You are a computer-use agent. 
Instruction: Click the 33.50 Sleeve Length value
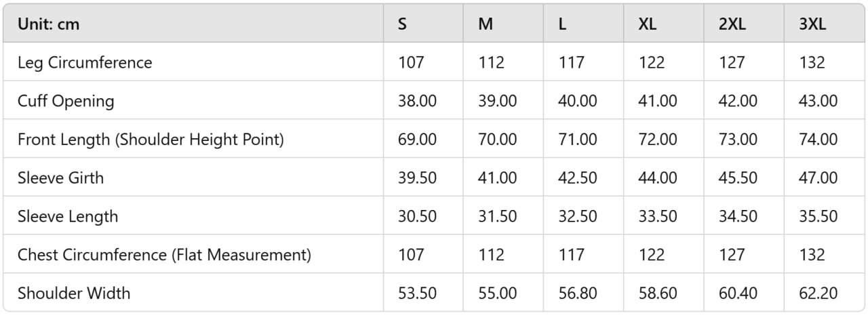pyautogui.click(x=658, y=217)
